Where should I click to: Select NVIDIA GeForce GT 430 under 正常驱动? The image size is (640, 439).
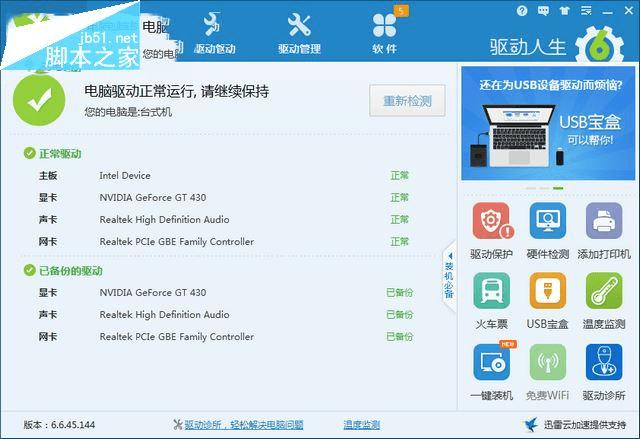(224, 198)
